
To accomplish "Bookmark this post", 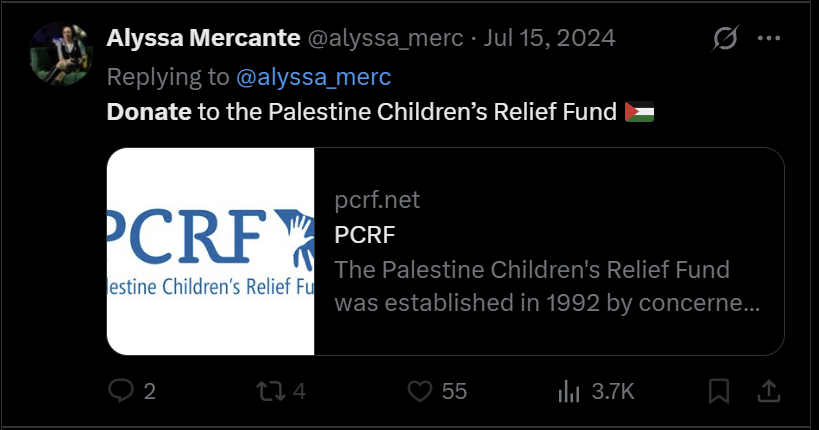I will pyautogui.click(x=719, y=391).
